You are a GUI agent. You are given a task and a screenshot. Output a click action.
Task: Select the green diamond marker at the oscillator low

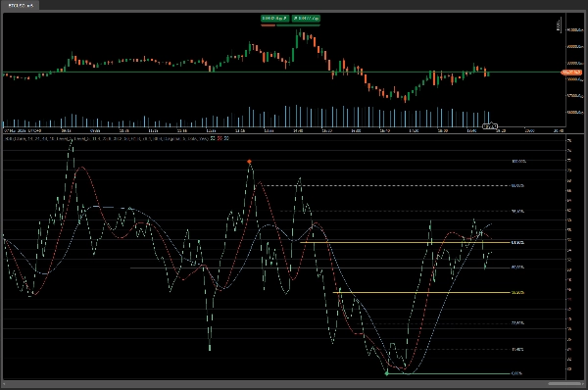(x=387, y=373)
